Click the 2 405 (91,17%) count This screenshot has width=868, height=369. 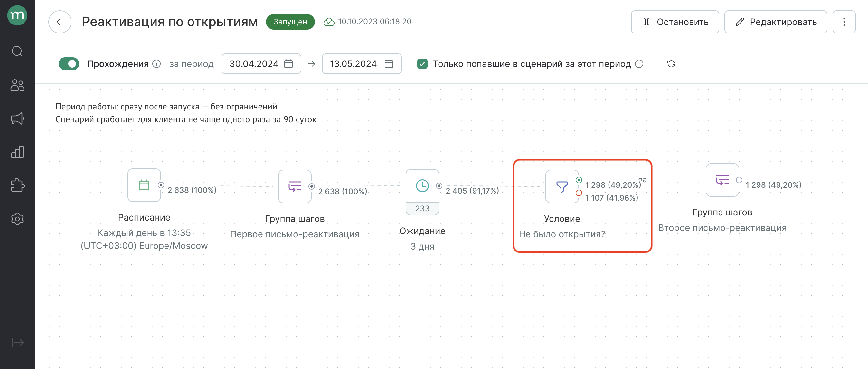pos(472,191)
